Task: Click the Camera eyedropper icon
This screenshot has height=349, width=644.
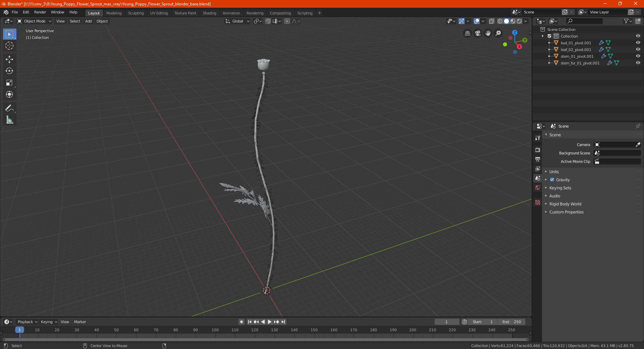Action: click(638, 145)
